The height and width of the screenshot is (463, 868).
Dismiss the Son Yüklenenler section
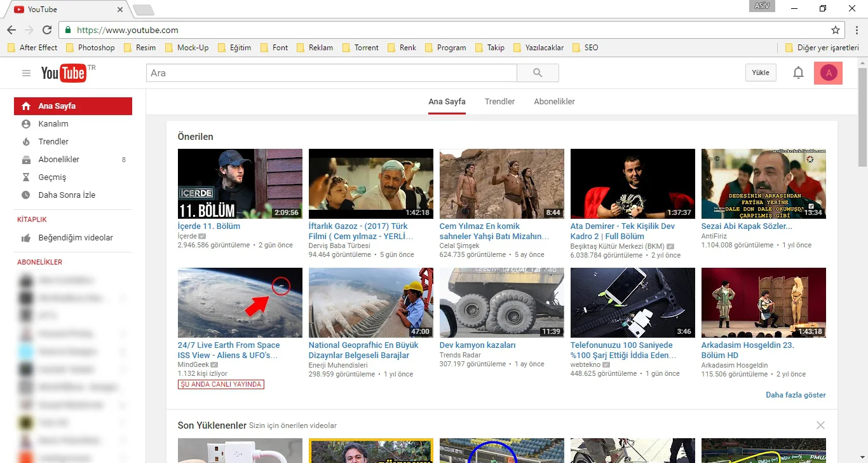click(x=820, y=425)
